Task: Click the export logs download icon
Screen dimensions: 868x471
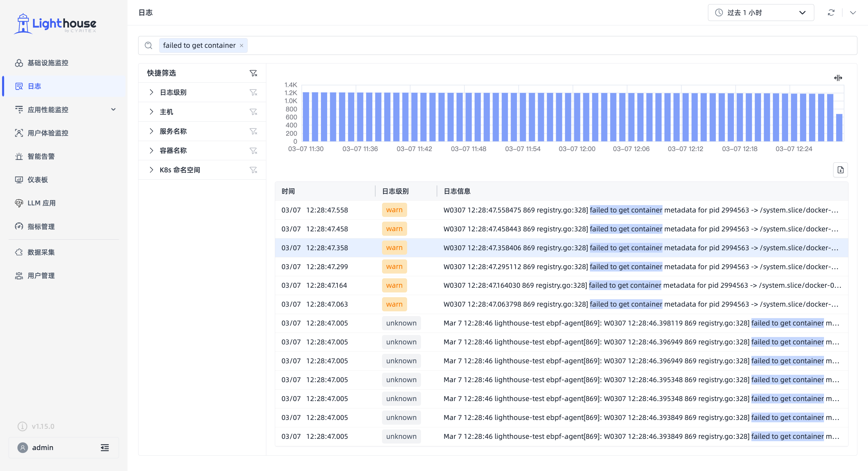Action: click(x=840, y=170)
